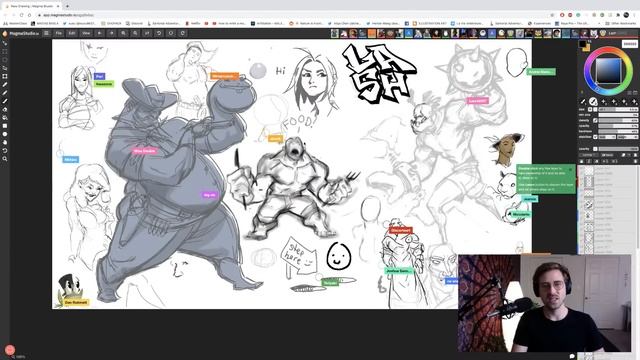Adjust the brush density slider
The height and width of the screenshot is (360, 640).
(618, 120)
